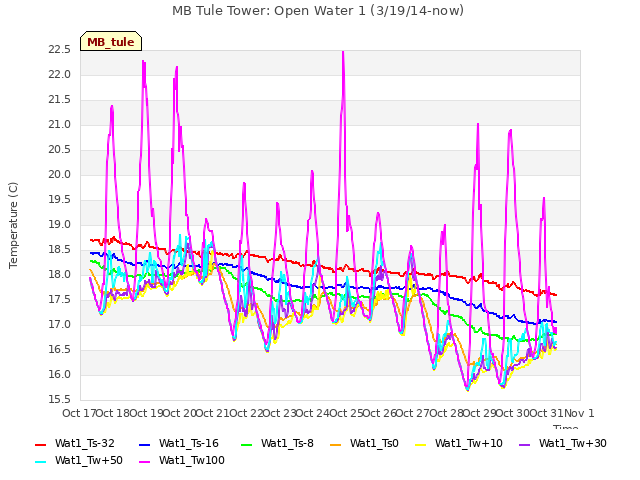Viewport: 640px width, 480px height.
Task: Click the 17.5 y-axis tick label
Action: 60,300
